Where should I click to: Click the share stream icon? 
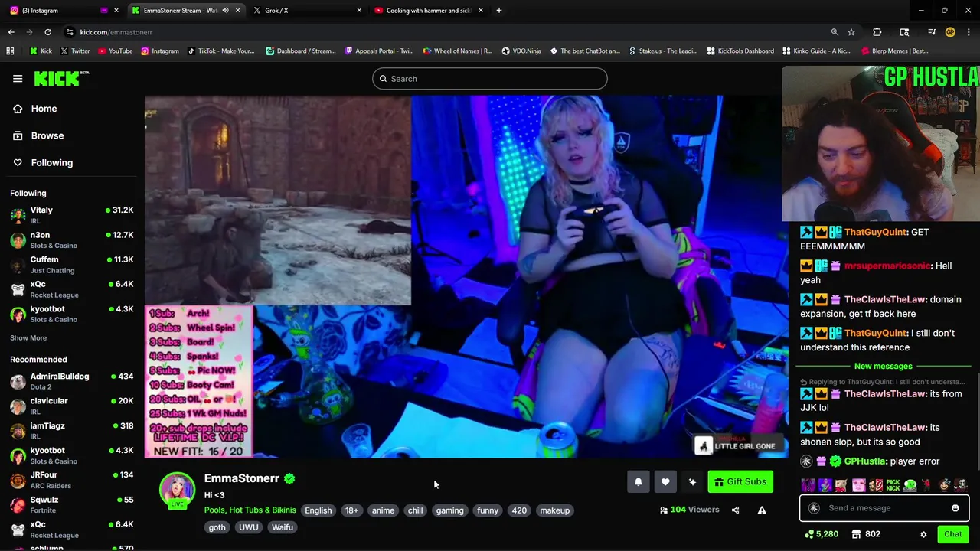click(735, 510)
